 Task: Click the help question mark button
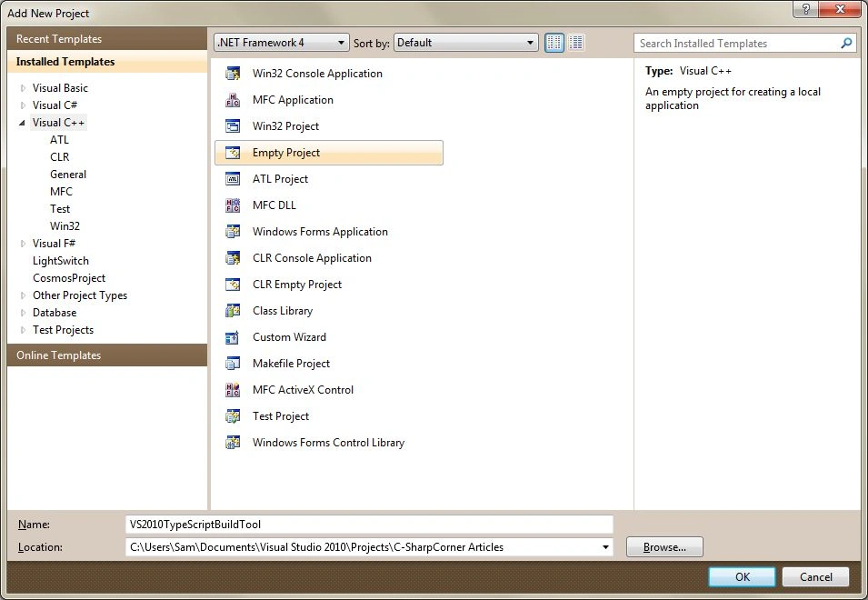805,9
